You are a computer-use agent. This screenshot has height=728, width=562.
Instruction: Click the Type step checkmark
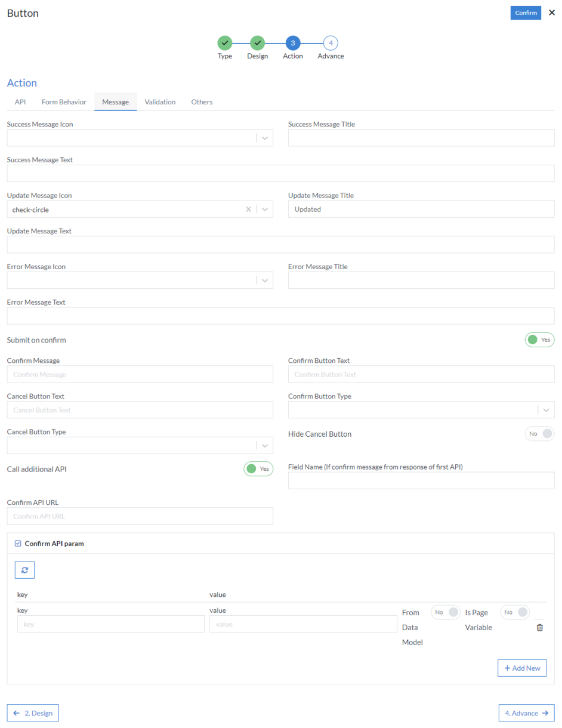pyautogui.click(x=225, y=42)
